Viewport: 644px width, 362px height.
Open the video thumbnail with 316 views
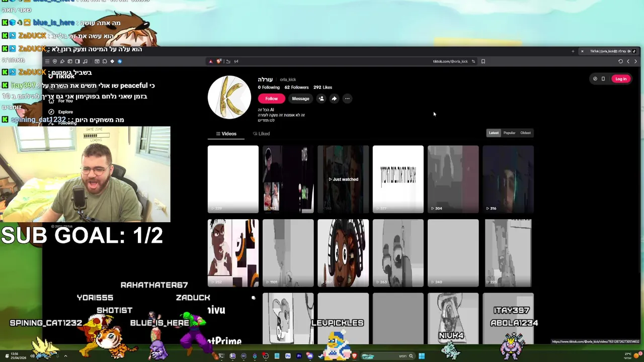click(x=508, y=179)
